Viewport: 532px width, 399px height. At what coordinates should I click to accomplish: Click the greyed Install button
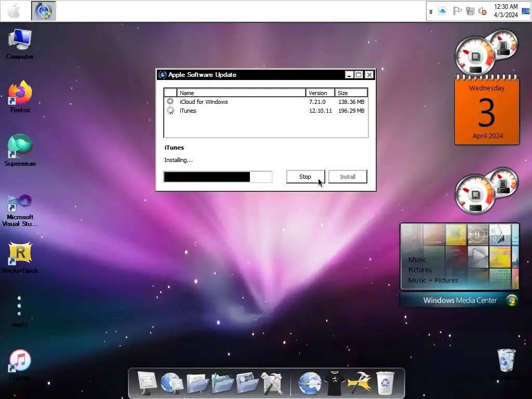[x=348, y=177]
